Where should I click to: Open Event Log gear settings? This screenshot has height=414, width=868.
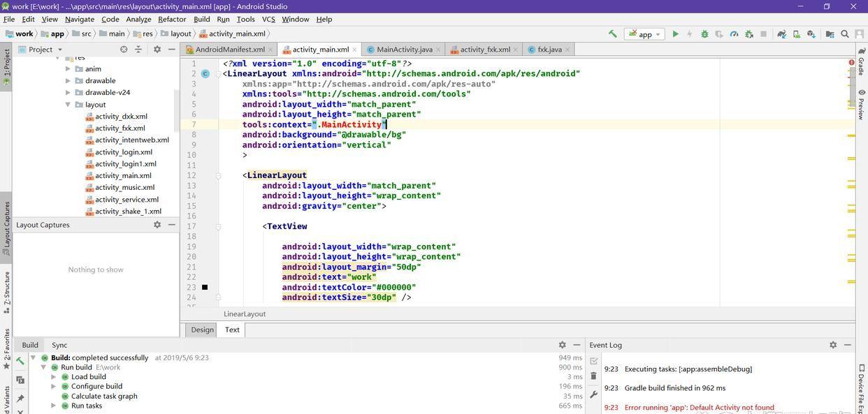(833, 345)
